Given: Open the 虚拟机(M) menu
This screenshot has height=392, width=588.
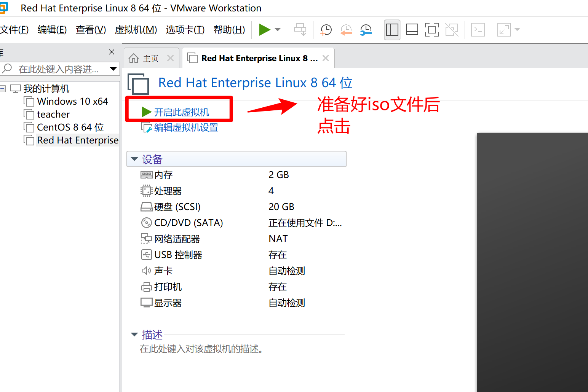Looking at the screenshot, I should pyautogui.click(x=136, y=30).
